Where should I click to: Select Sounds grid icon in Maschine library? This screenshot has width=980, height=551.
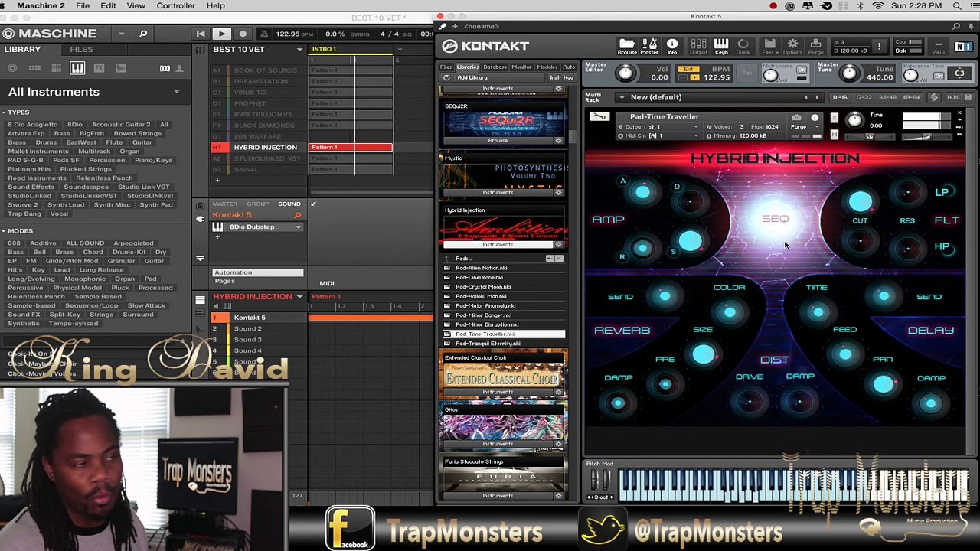[x=56, y=68]
